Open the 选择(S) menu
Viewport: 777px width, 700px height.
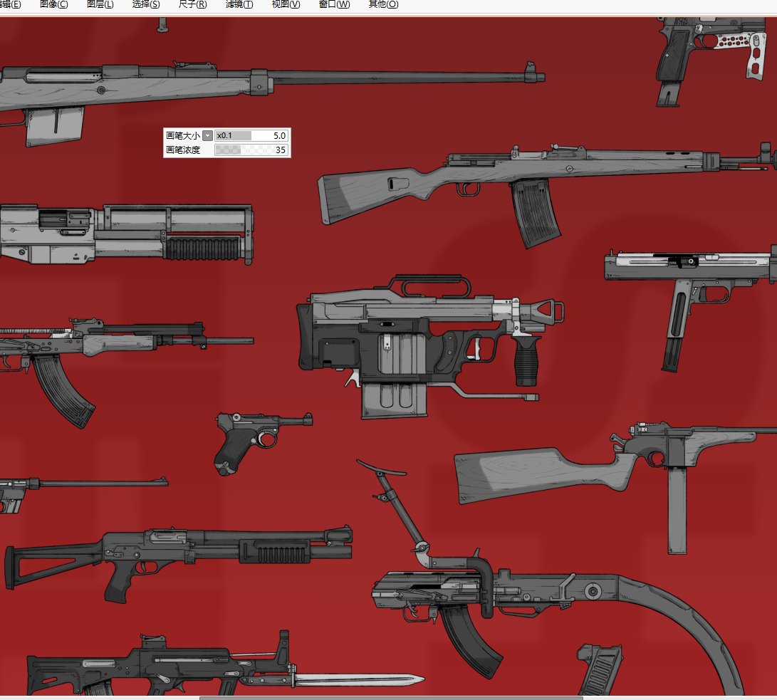[146, 4]
